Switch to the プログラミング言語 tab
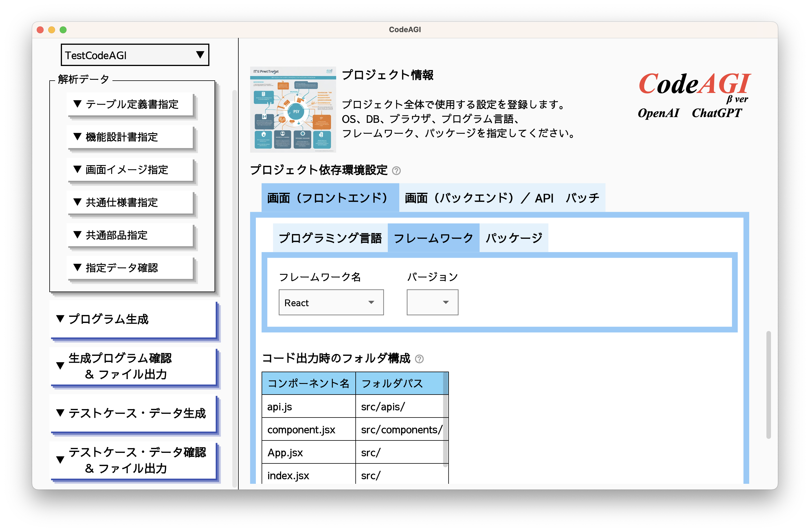810x532 pixels. [x=330, y=238]
